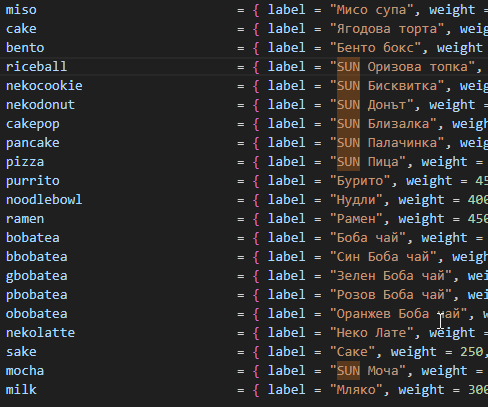This screenshot has height=407, width=488.
Task: Click the string "Неко Лате"
Action: [371, 333]
